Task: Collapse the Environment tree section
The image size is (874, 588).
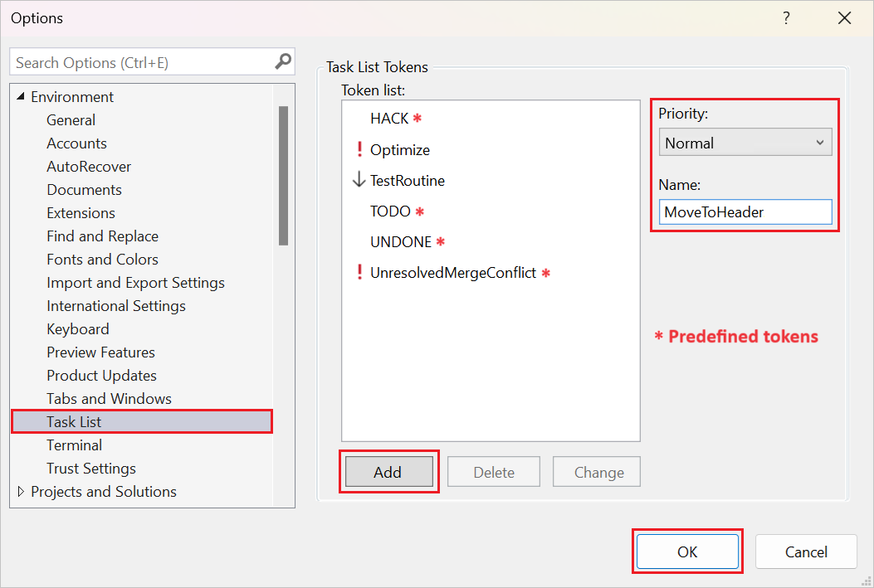Action: point(20,96)
